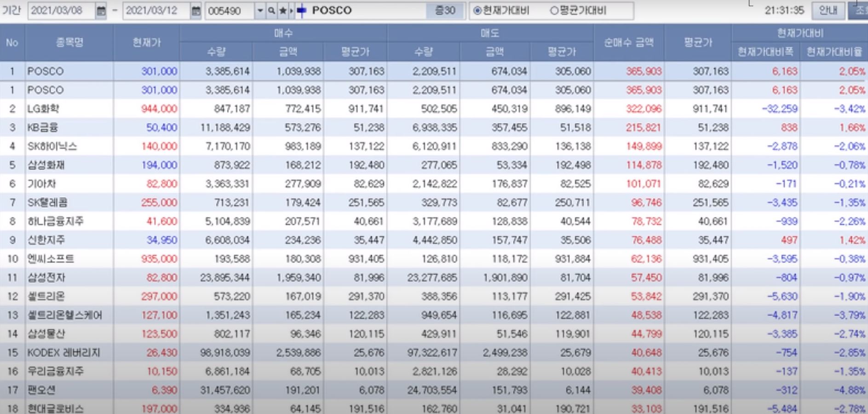Click the end date field 2021/03/12
This screenshot has height=414, width=868.
[156, 11]
